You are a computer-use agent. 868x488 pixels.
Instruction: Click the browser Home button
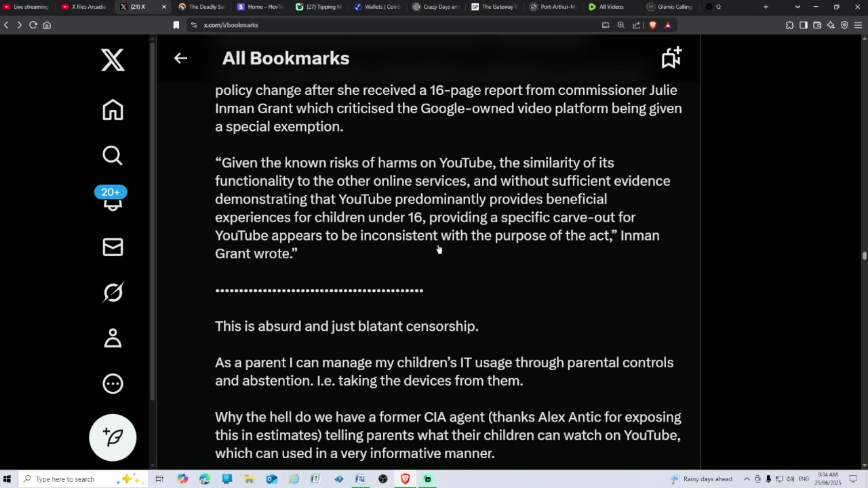(47, 25)
